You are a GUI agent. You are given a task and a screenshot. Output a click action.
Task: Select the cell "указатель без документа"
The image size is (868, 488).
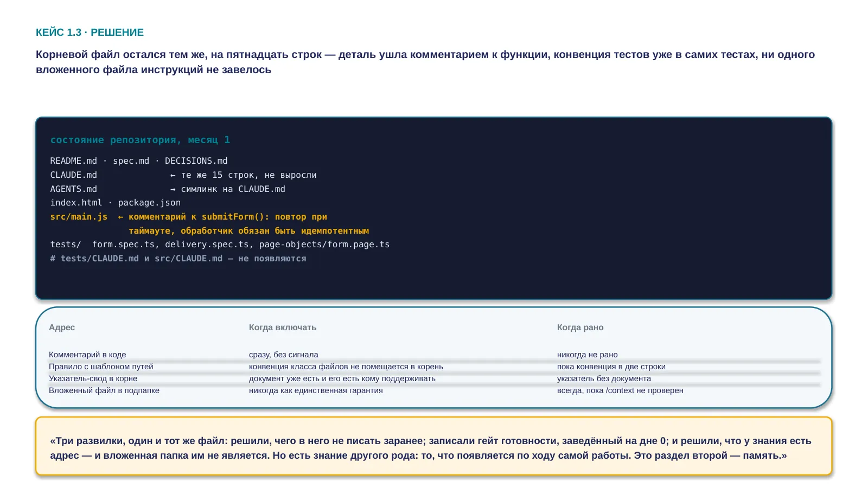click(x=604, y=378)
